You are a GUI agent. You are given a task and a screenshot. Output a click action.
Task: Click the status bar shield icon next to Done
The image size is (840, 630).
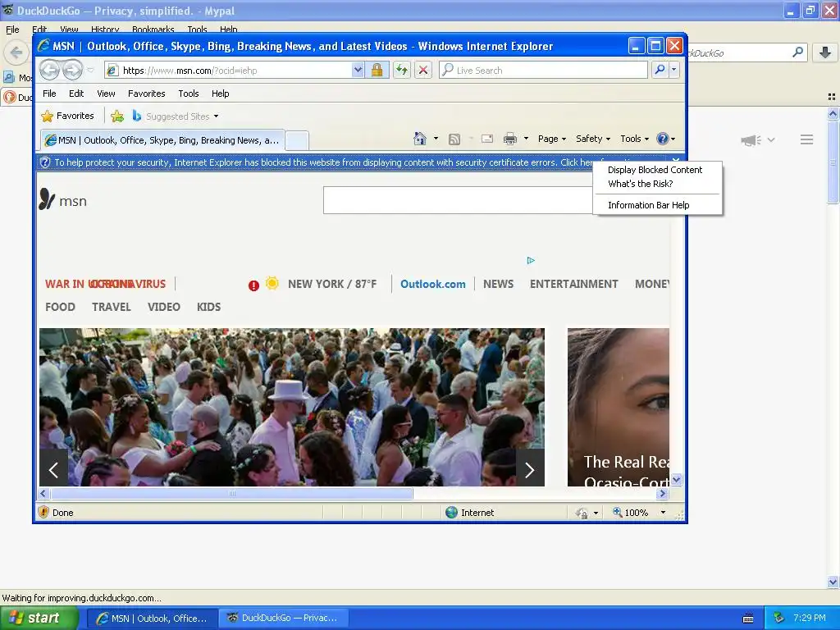click(x=44, y=512)
